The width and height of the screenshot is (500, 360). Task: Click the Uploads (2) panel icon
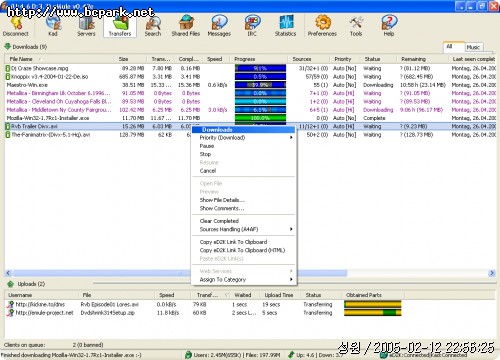click(10, 284)
